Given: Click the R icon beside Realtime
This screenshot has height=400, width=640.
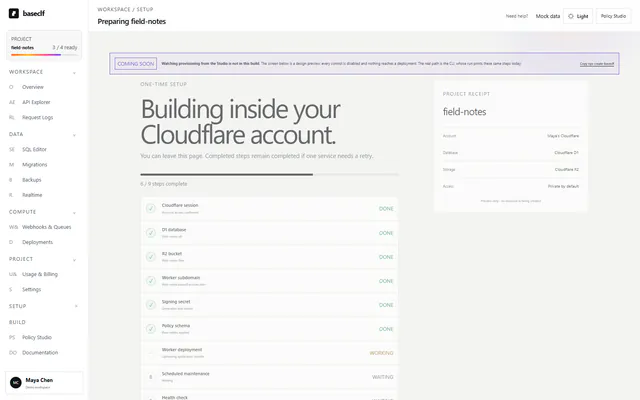Looking at the screenshot, I should pyautogui.click(x=11, y=195).
